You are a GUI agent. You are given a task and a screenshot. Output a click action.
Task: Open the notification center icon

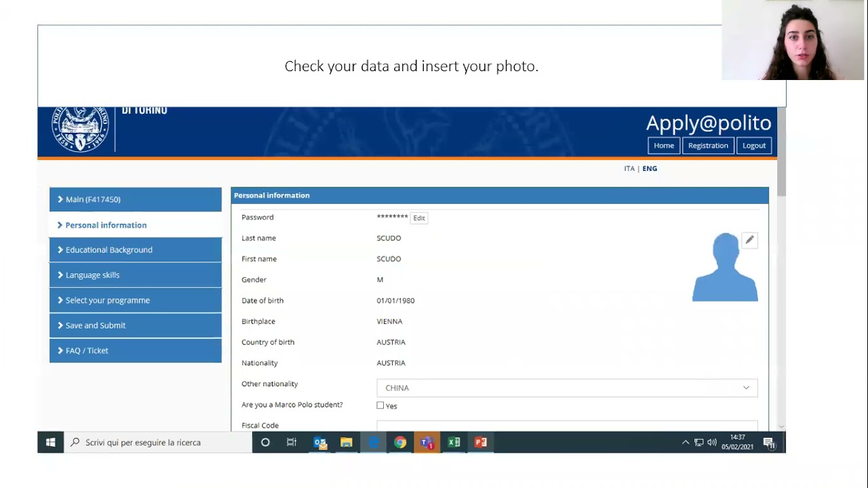(769, 443)
